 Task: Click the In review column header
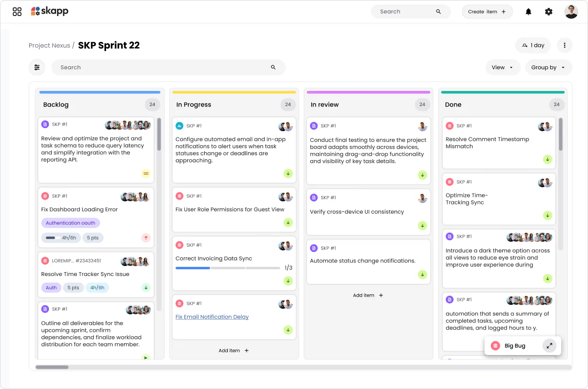point(324,105)
